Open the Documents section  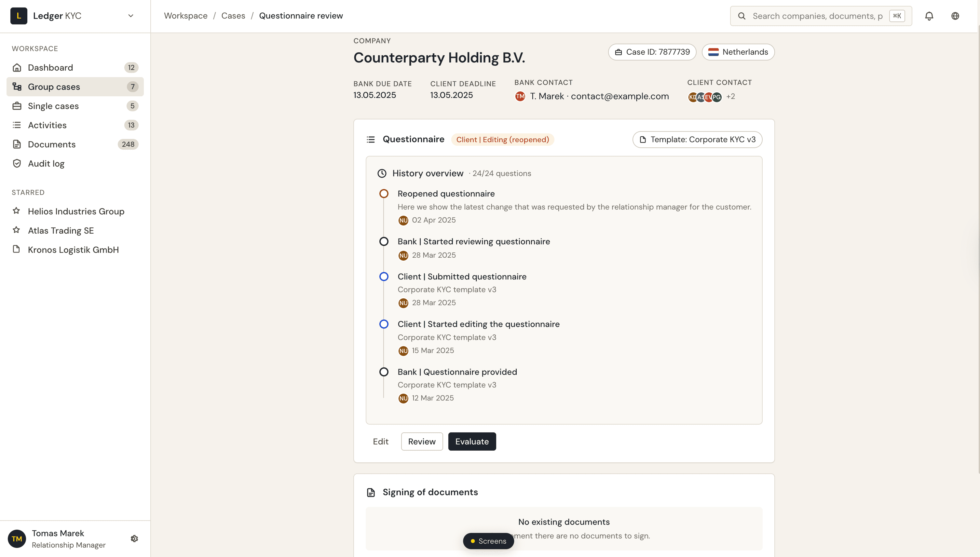pyautogui.click(x=52, y=144)
